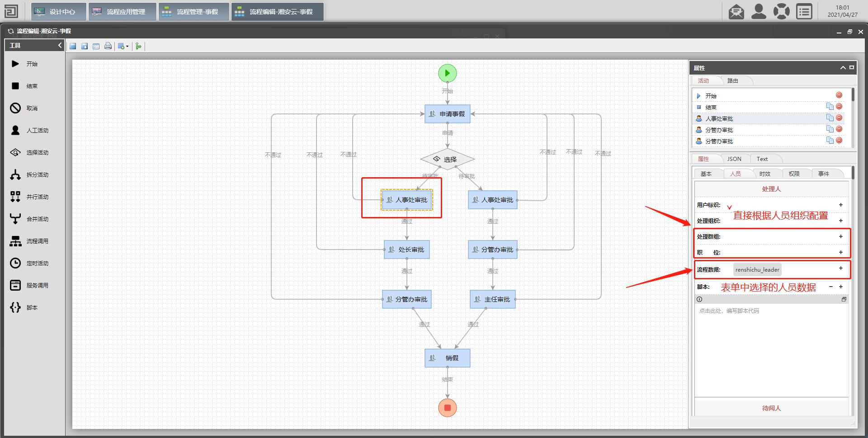Image resolution: width=868 pixels, height=438 pixels.
Task: Open the user profile icon in the top bar
Action: (x=759, y=11)
